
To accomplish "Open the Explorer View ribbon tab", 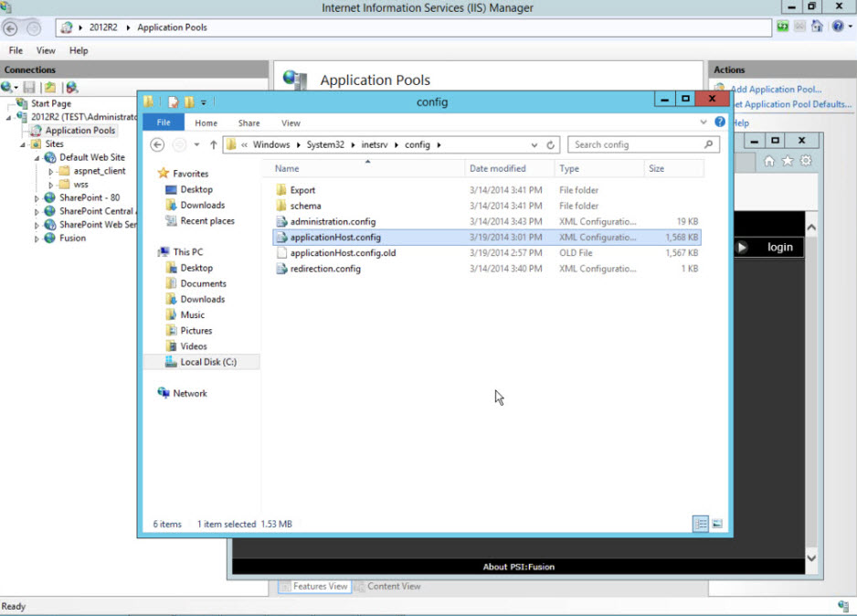I will click(x=291, y=123).
